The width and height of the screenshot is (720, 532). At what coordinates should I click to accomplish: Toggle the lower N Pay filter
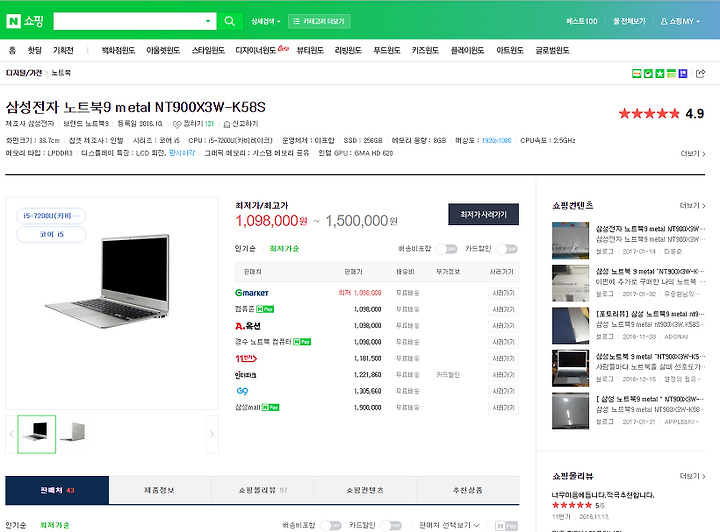coord(507,526)
